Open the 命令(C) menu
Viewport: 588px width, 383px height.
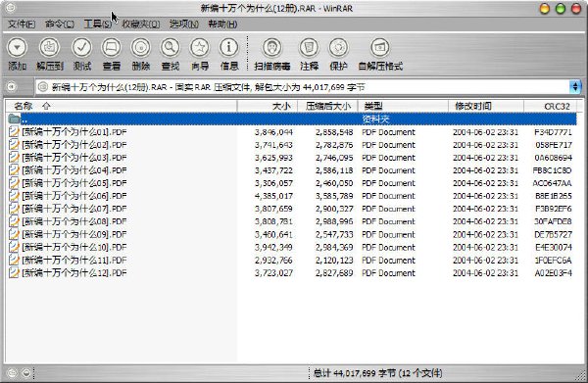coord(59,24)
